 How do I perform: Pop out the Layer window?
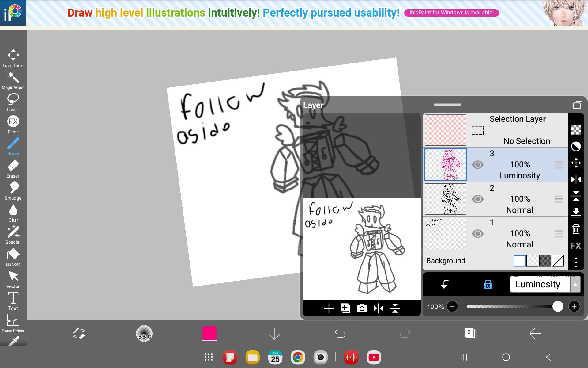[577, 105]
